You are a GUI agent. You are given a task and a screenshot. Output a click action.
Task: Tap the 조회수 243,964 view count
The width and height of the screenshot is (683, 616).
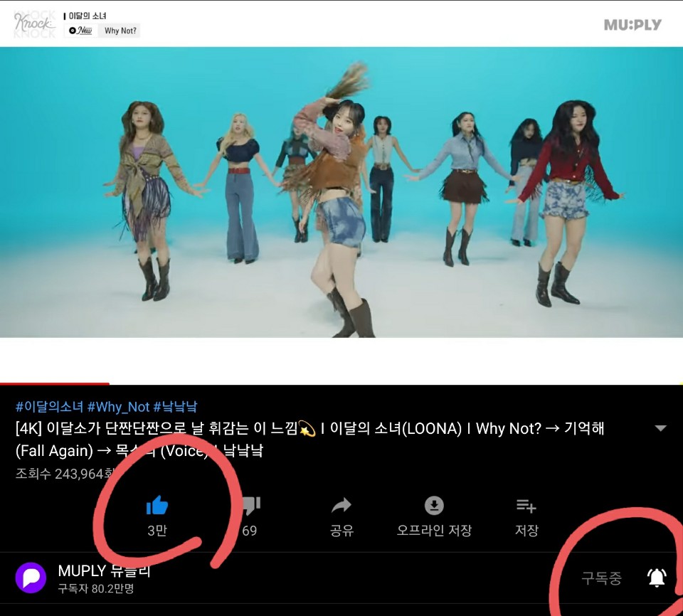(x=65, y=474)
